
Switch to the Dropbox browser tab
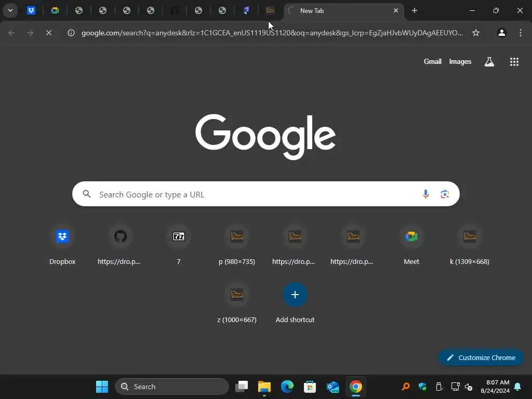(31, 10)
